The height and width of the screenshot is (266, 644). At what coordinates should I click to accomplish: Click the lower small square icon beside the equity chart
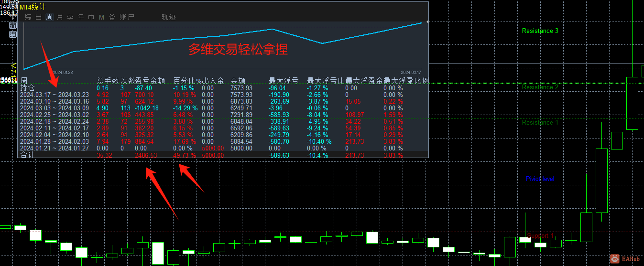pyautogui.click(x=13, y=34)
